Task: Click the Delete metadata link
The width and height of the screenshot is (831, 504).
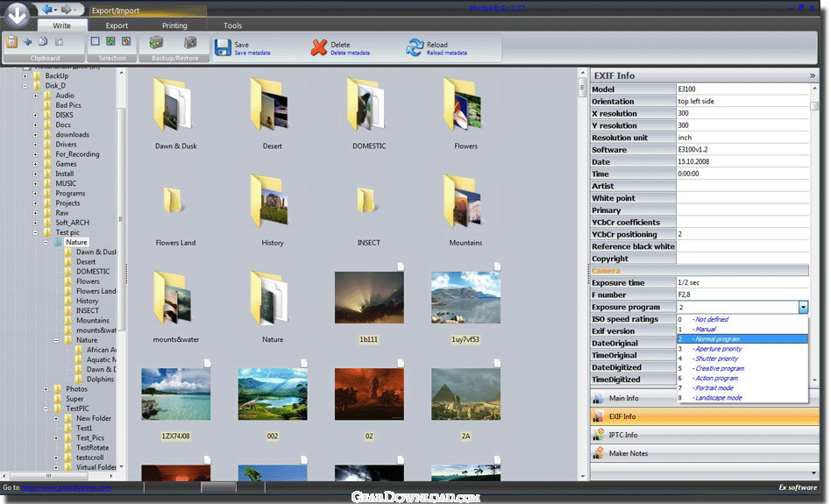Action: [351, 53]
